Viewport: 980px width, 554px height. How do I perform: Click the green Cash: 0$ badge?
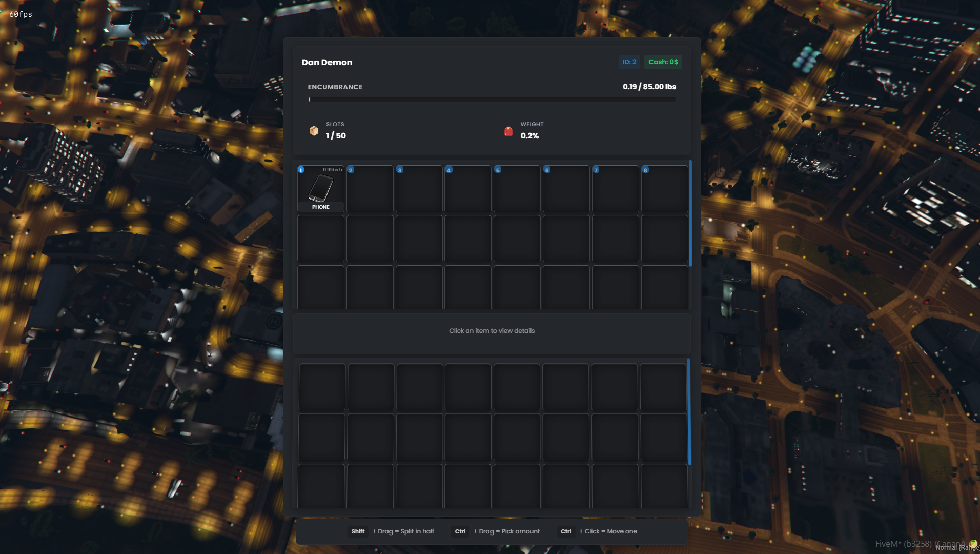pos(664,62)
